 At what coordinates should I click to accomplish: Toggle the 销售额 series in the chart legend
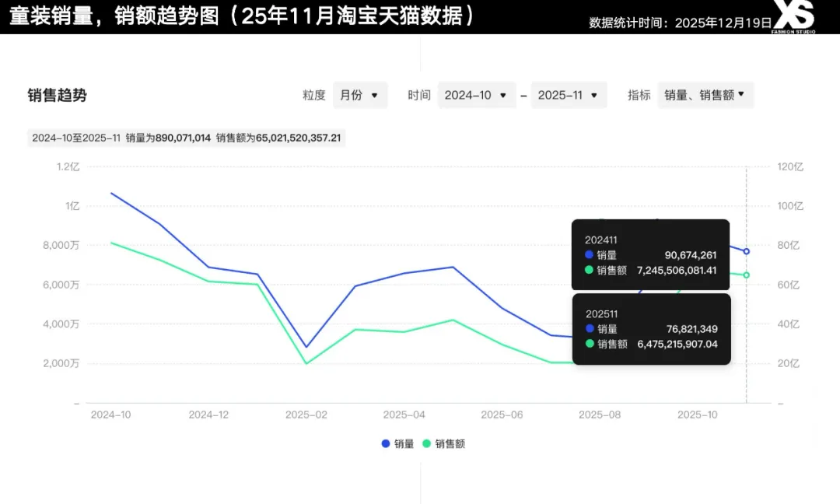pyautogui.click(x=443, y=444)
